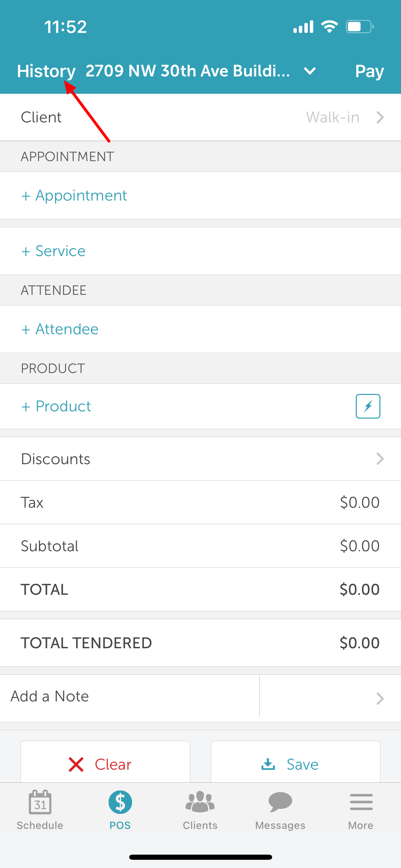Image resolution: width=401 pixels, height=868 pixels.
Task: Open the More hamburger menu icon
Action: pyautogui.click(x=361, y=802)
